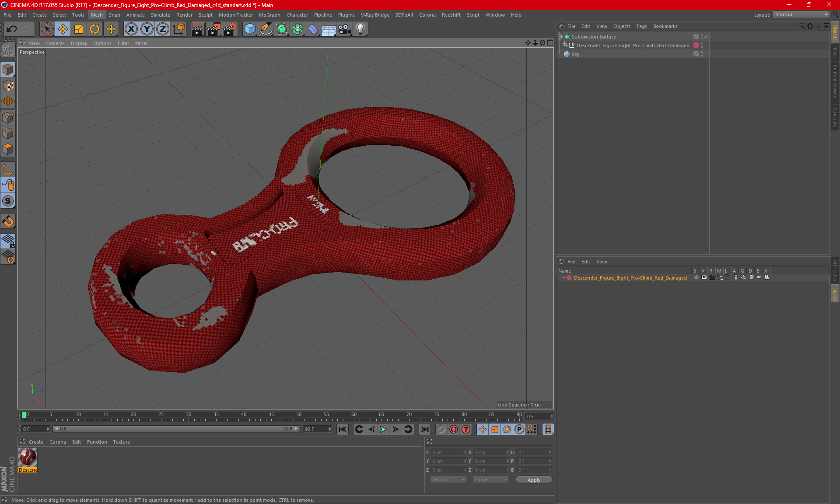Toggle position keyframe recording icon

pyautogui.click(x=482, y=429)
